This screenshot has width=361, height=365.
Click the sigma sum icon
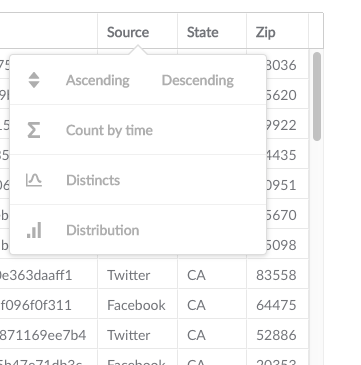coord(34,130)
